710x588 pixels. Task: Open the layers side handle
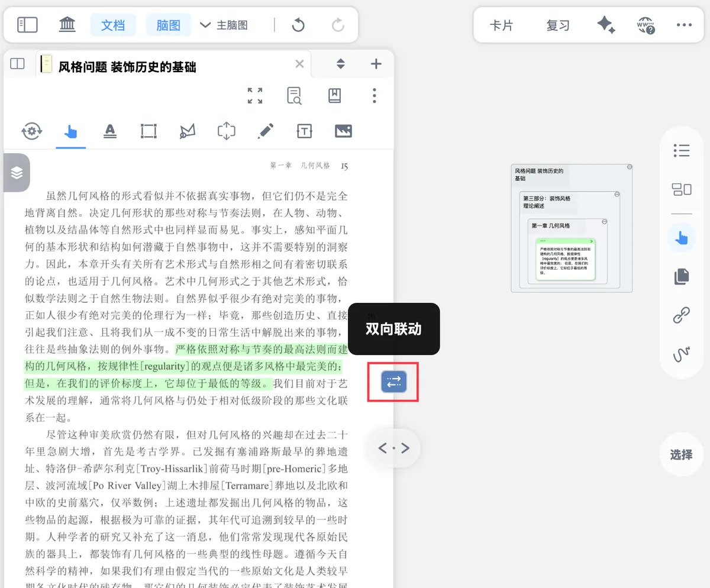(x=17, y=172)
